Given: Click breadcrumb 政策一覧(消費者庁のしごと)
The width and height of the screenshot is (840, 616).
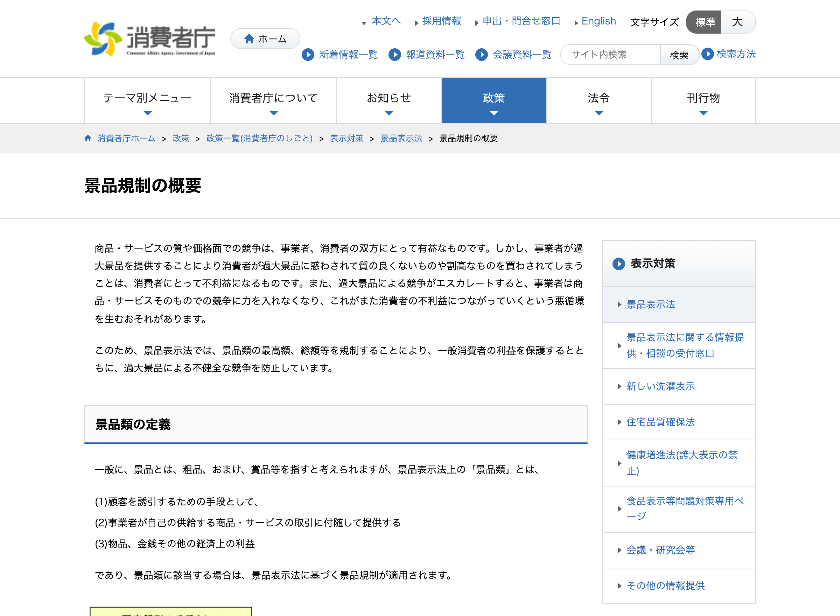Looking at the screenshot, I should point(259,138).
